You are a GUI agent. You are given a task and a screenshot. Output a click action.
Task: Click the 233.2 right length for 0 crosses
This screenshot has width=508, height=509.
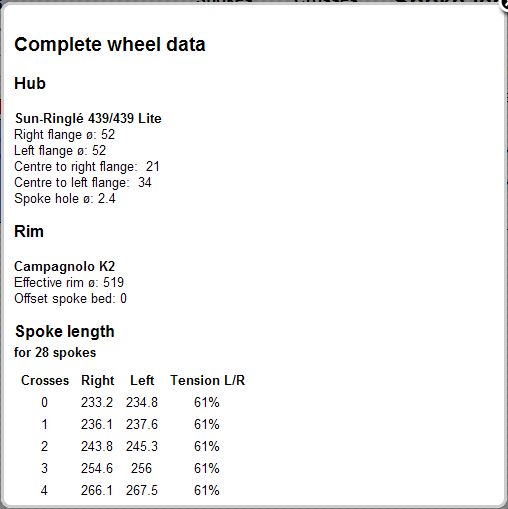(97, 402)
